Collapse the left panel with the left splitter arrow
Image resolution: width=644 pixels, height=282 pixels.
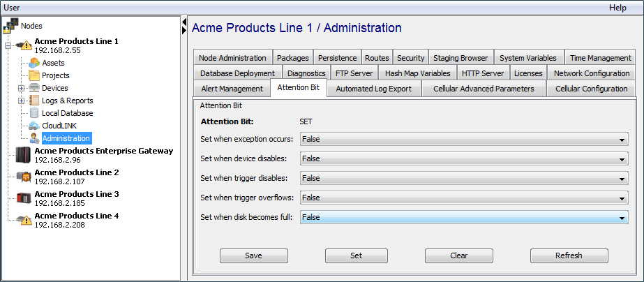pyautogui.click(x=184, y=22)
